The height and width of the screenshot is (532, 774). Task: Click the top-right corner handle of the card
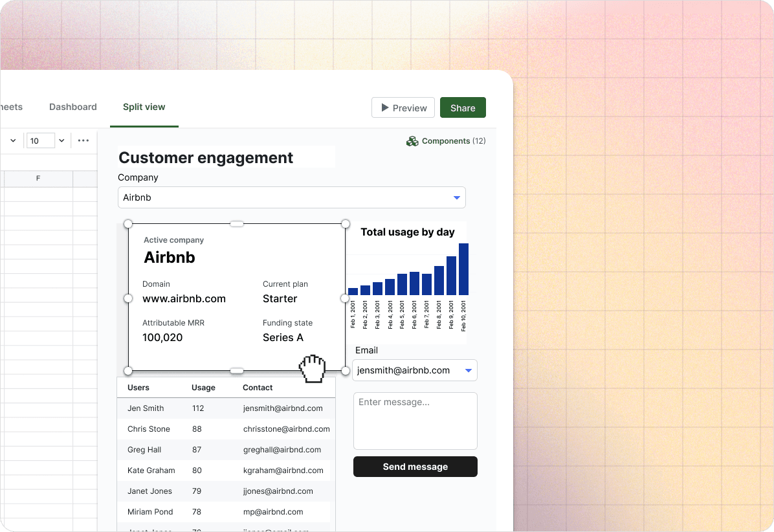[346, 223]
